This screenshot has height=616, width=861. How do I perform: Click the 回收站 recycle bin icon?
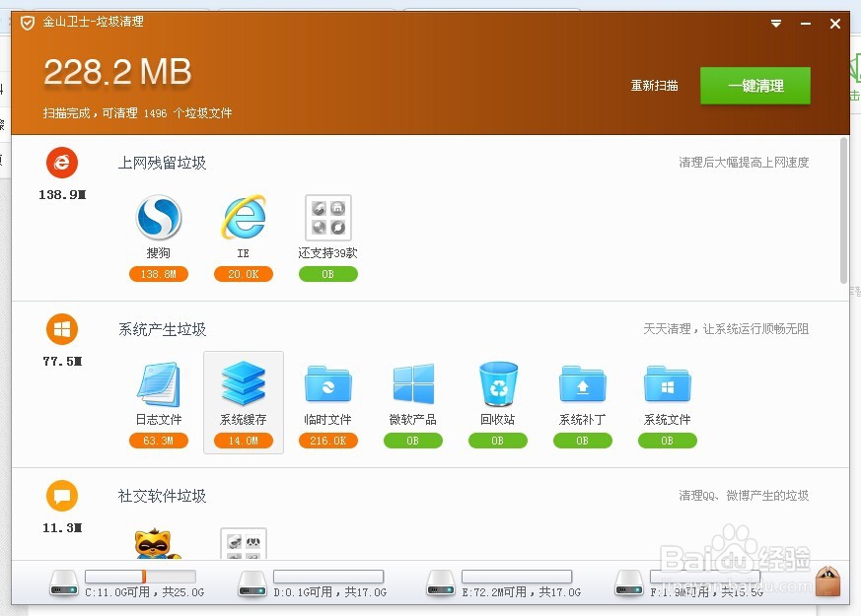pyautogui.click(x=498, y=384)
